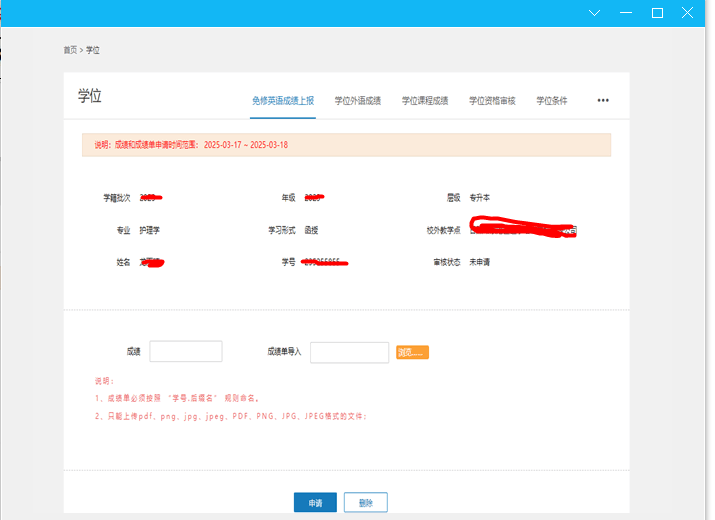Screen dimensions: 715x520
Task: Submit with the blue 申请 button
Action: coord(315,503)
